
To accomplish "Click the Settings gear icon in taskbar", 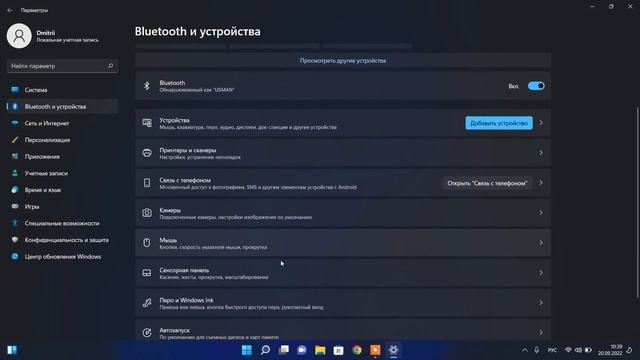I will click(x=393, y=350).
